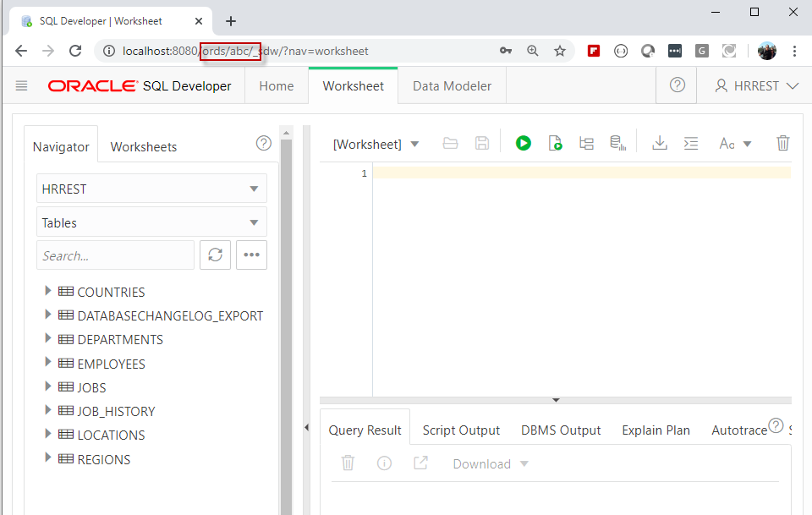
Task: Expand the LOCATIONS table node
Action: click(47, 434)
